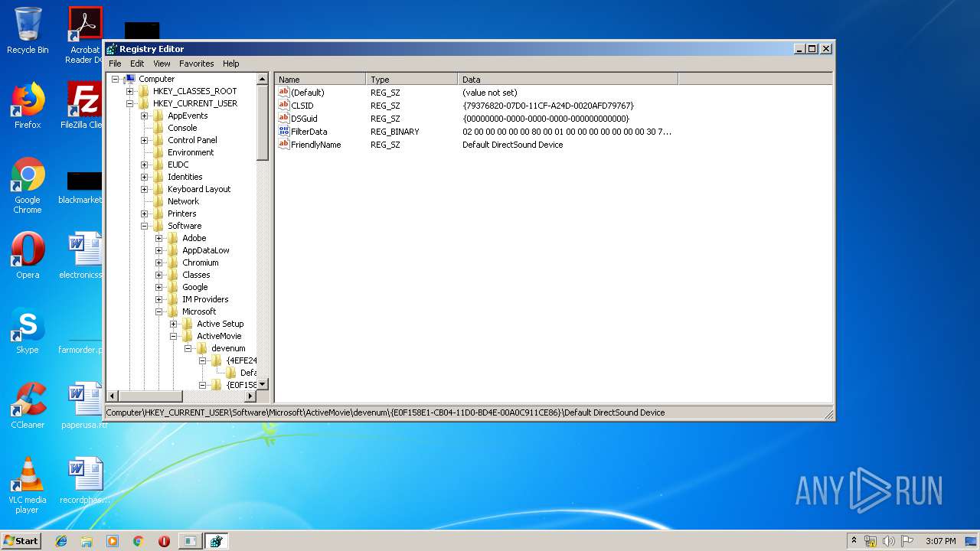This screenshot has width=980, height=551.
Task: Select the Google folder icon in tree
Action: pyautogui.click(x=173, y=287)
